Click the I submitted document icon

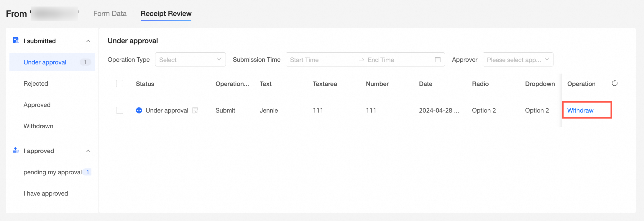point(16,40)
